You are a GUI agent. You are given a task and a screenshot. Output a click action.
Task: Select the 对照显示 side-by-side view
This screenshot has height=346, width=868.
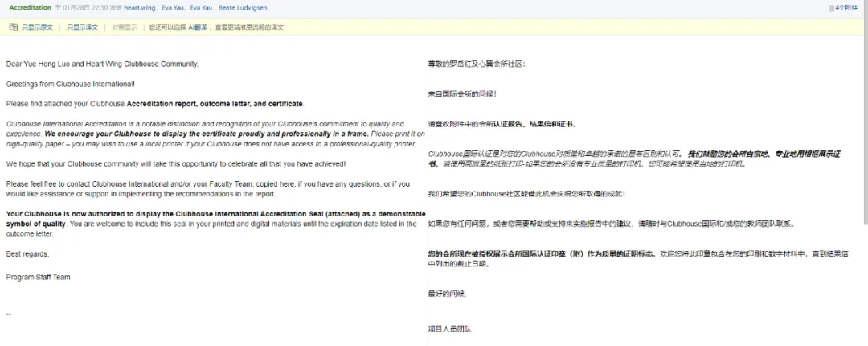[125, 27]
